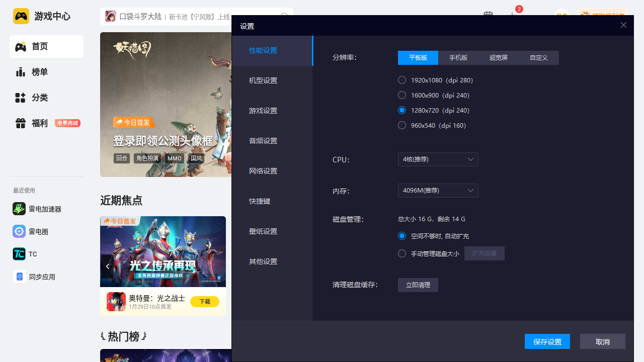The image size is (644, 362).
Task: Choose the 960x540 (dpi 160) option
Action: pos(402,125)
